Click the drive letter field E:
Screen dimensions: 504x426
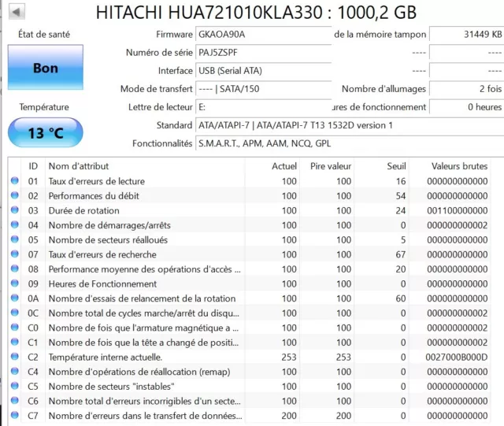tap(263, 107)
